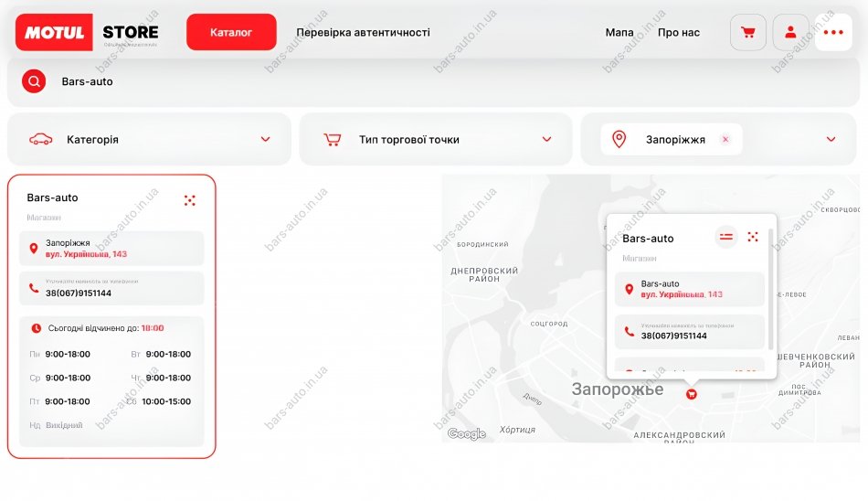
Task: Click the phone icon in map popup
Action: [x=629, y=331]
